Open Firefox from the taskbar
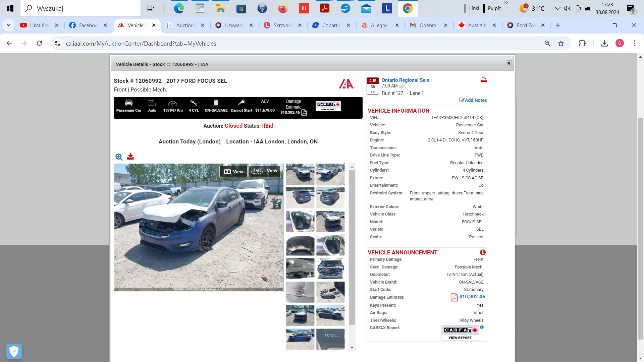Screen dimensions: 644x362 point(283,8)
